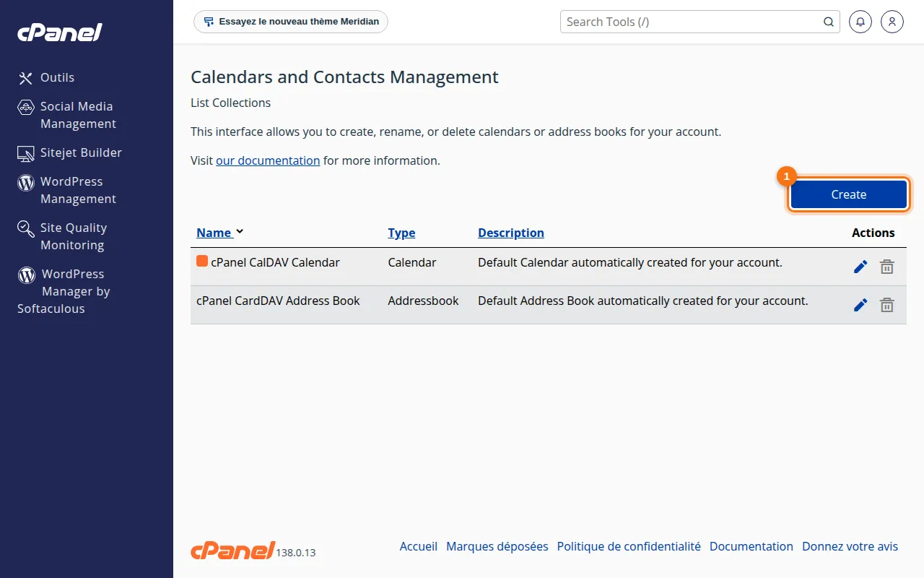Click the cPanel logo in sidebar
This screenshot has width=924, height=578.
[x=60, y=32]
